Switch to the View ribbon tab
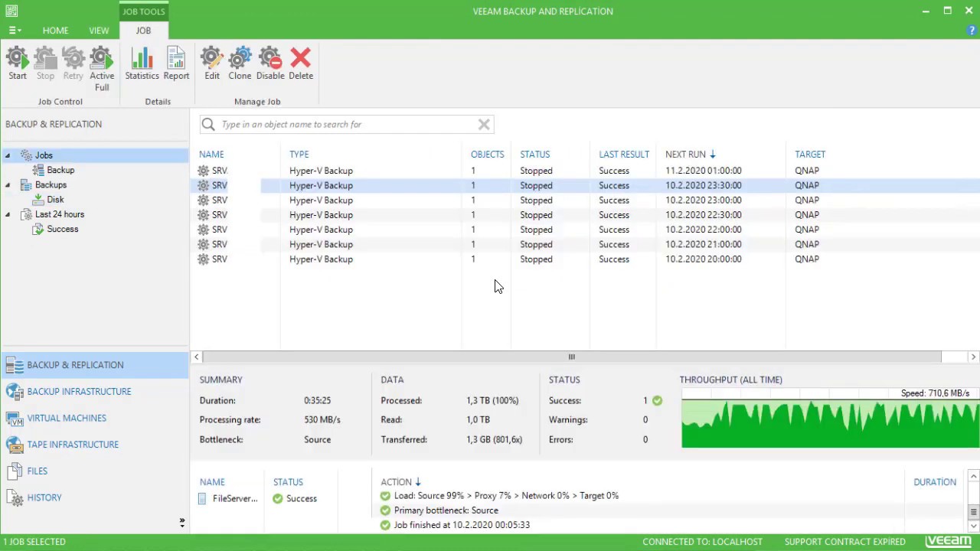This screenshot has width=980, height=551. (99, 31)
